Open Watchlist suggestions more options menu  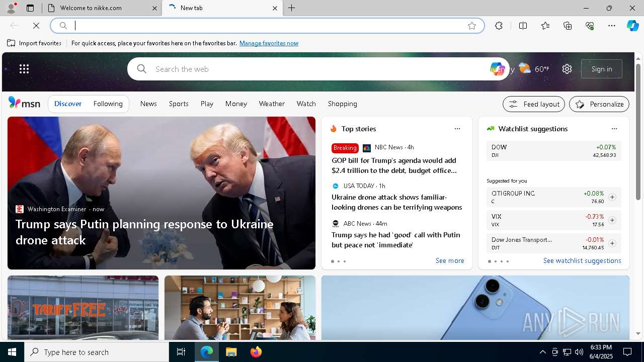point(614,129)
